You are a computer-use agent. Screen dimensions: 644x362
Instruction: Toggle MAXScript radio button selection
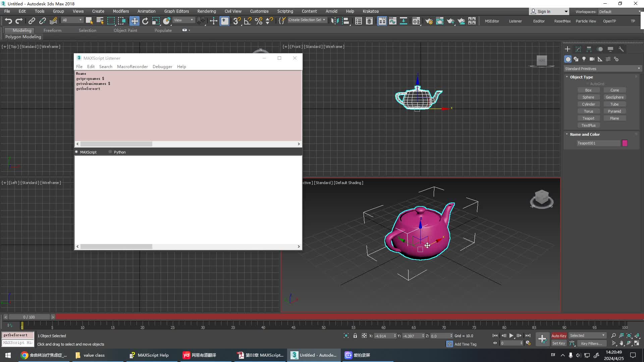[x=76, y=152]
